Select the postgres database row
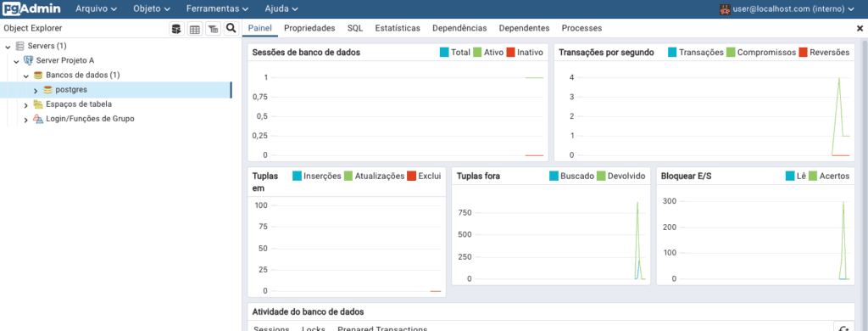This screenshot has width=868, height=331. pos(115,89)
